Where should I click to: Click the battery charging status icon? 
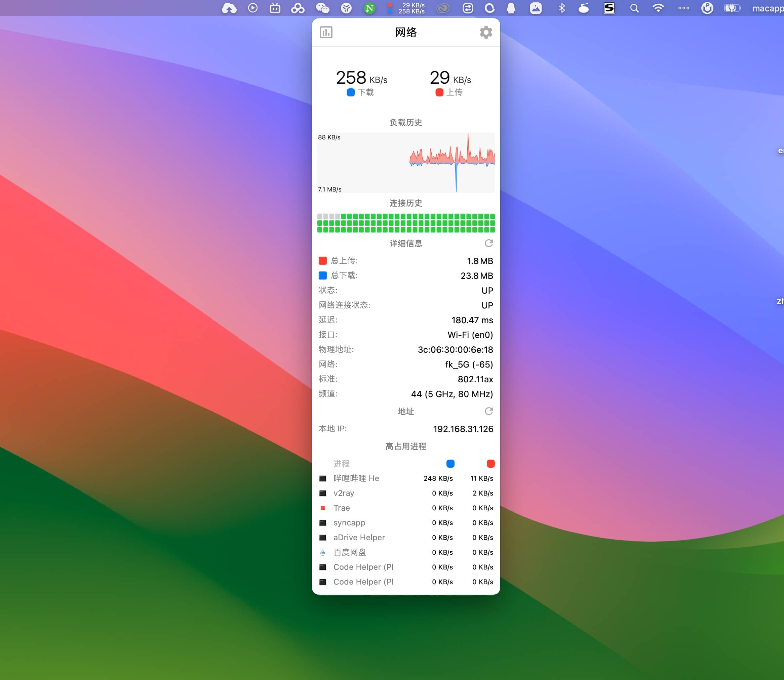(x=732, y=8)
